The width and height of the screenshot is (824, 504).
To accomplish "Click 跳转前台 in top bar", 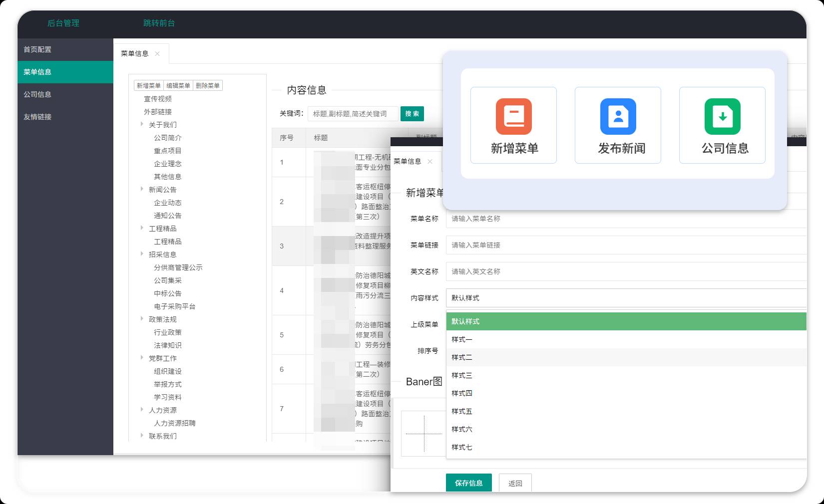I will click(159, 23).
